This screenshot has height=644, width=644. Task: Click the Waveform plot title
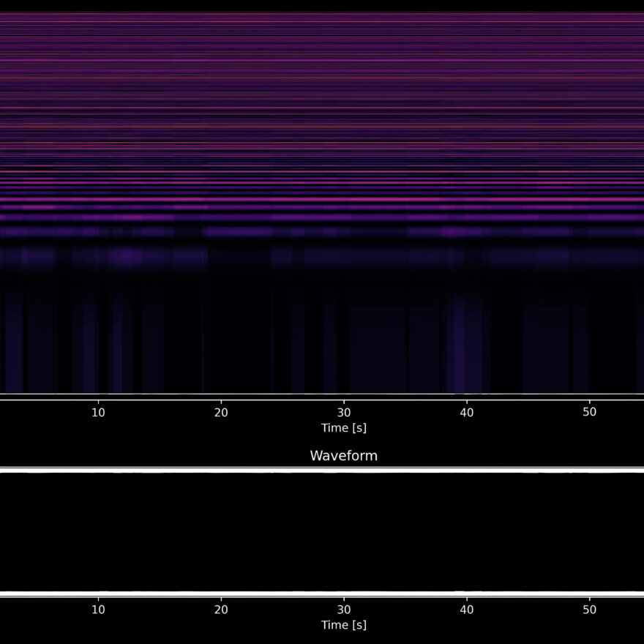click(x=343, y=455)
